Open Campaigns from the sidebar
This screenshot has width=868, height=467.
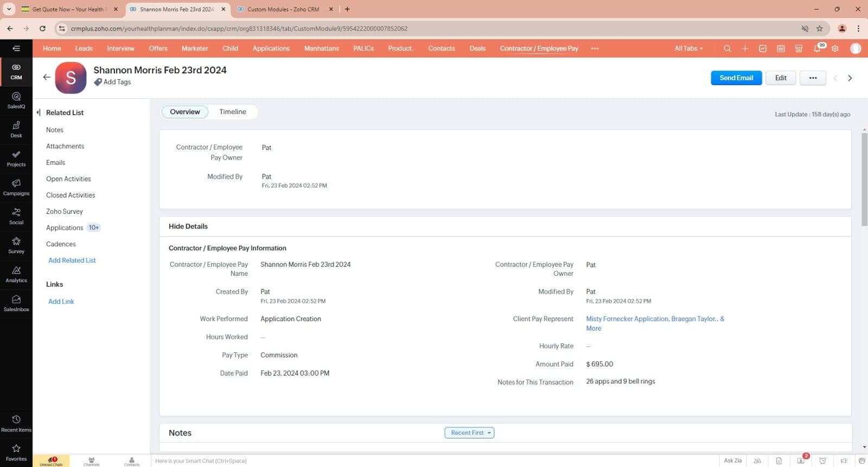click(16, 187)
